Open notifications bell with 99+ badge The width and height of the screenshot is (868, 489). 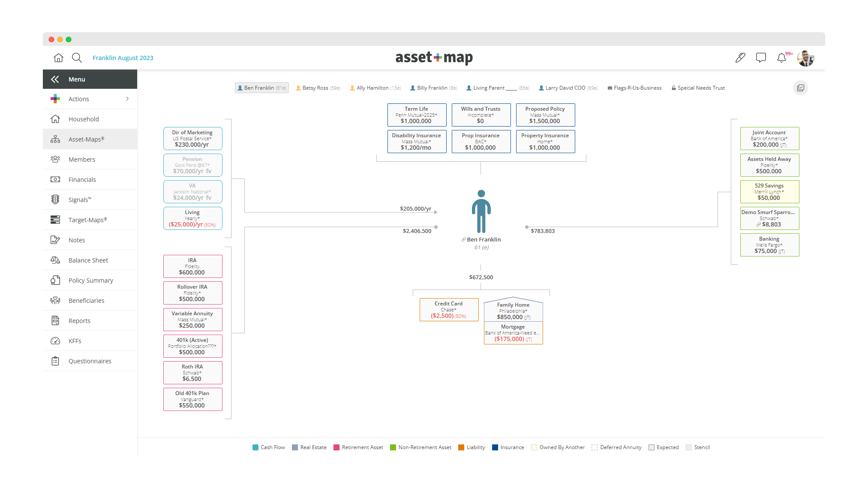click(x=782, y=57)
